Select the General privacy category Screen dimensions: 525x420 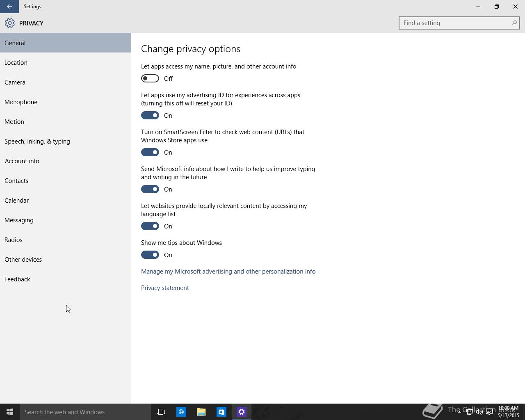66,43
